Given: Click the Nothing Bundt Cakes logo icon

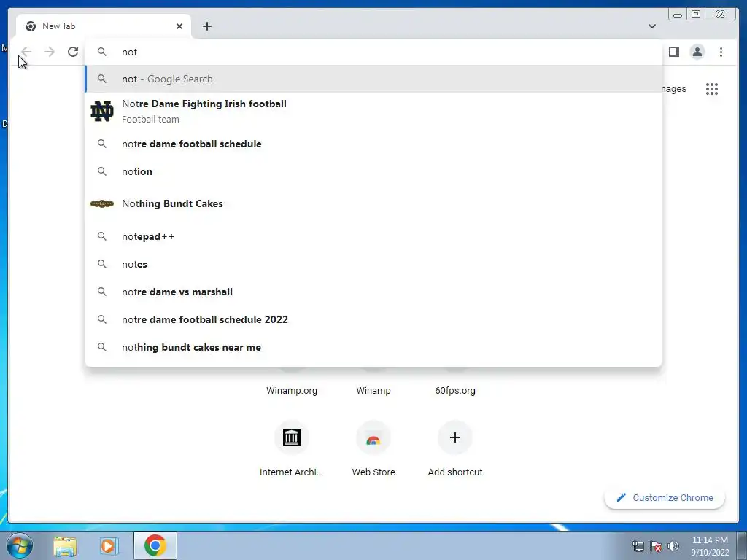Looking at the screenshot, I should (x=102, y=204).
